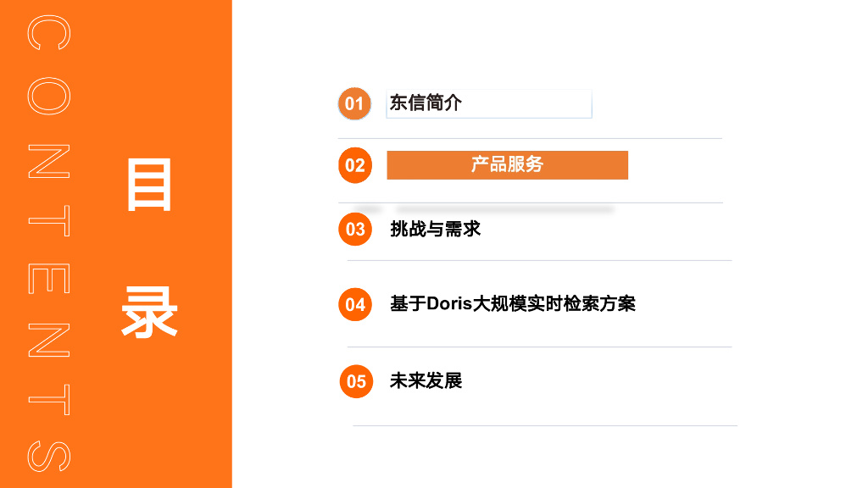
Task: Click the blurred gray bar above 挑战与需求
Action: tap(504, 208)
